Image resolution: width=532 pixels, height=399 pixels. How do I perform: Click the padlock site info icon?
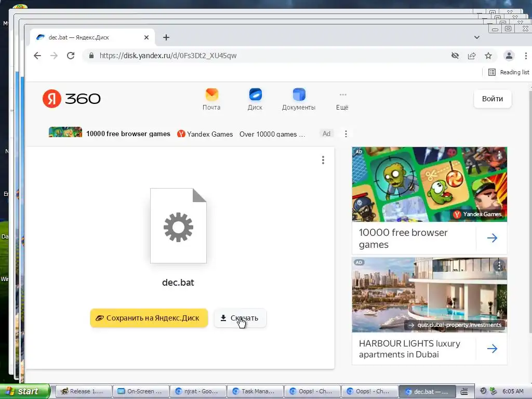point(91,56)
